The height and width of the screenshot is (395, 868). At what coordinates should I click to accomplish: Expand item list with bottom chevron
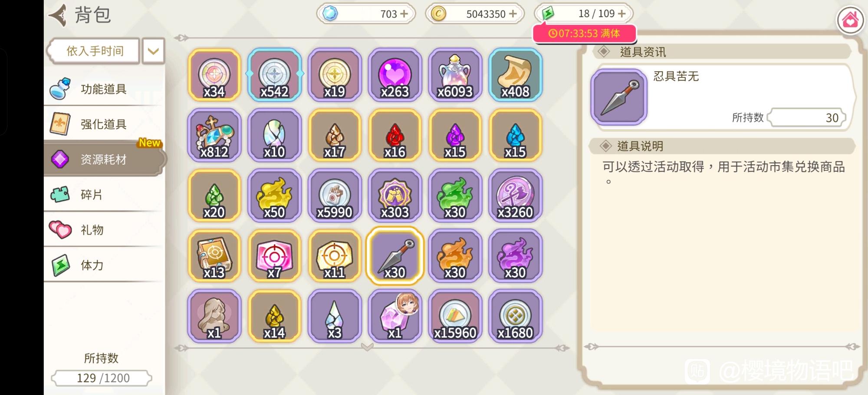(x=367, y=347)
